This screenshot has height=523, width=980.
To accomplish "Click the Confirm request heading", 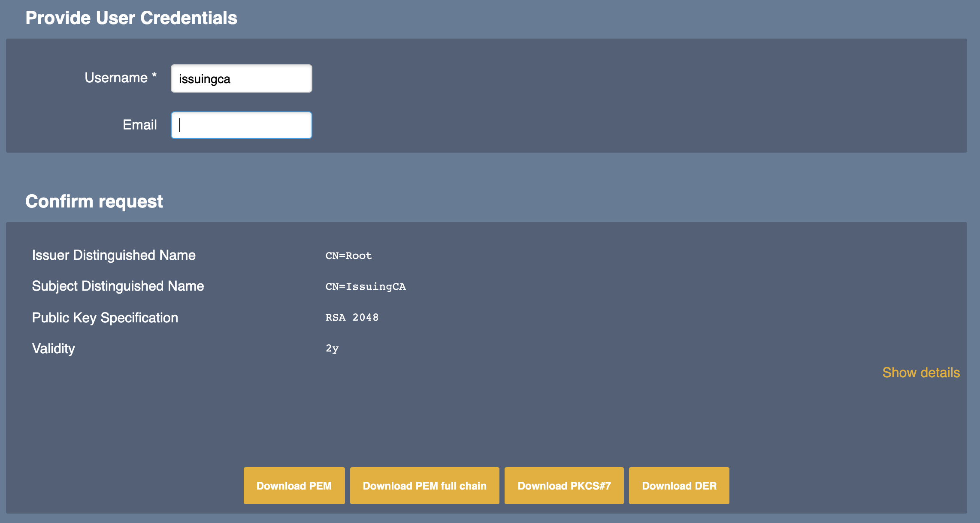I will pyautogui.click(x=94, y=201).
